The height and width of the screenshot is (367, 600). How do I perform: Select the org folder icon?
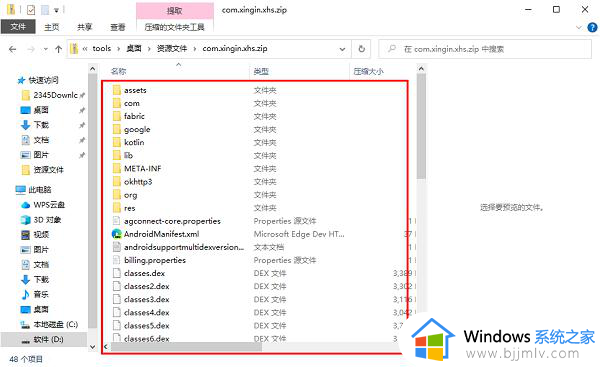[x=117, y=195]
